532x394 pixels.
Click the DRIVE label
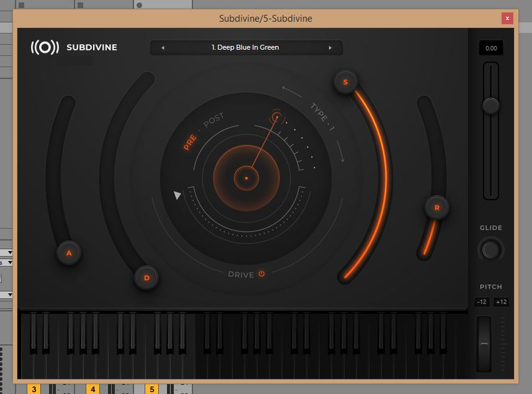tap(241, 274)
